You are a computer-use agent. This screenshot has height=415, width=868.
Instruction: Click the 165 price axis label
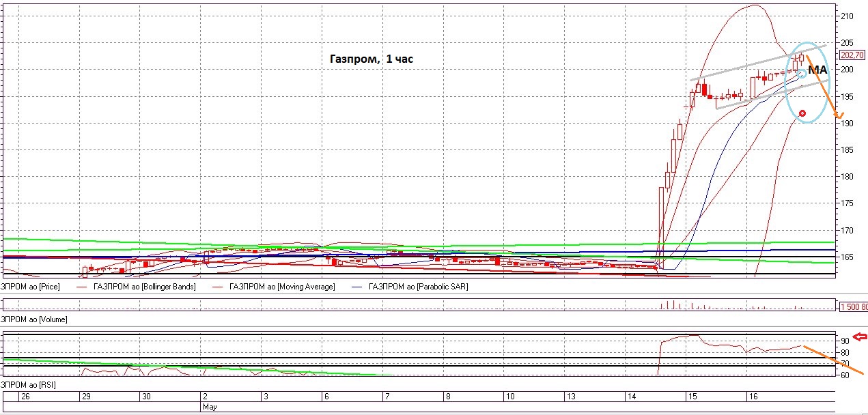click(848, 257)
